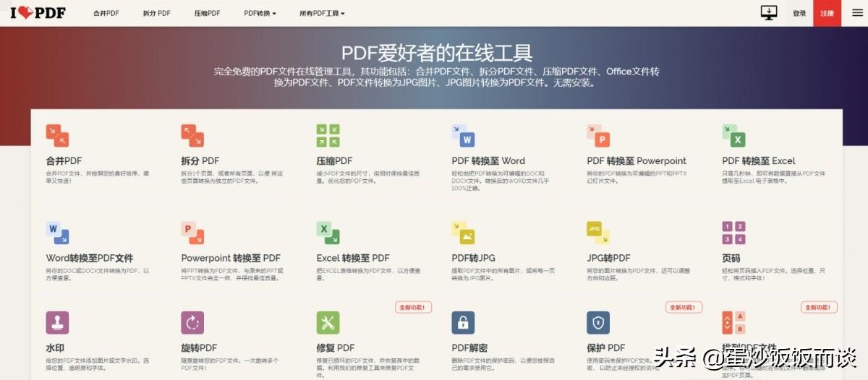This screenshot has height=380, width=868.
Task: Open the 保护 PDF shield icon
Action: (x=598, y=323)
